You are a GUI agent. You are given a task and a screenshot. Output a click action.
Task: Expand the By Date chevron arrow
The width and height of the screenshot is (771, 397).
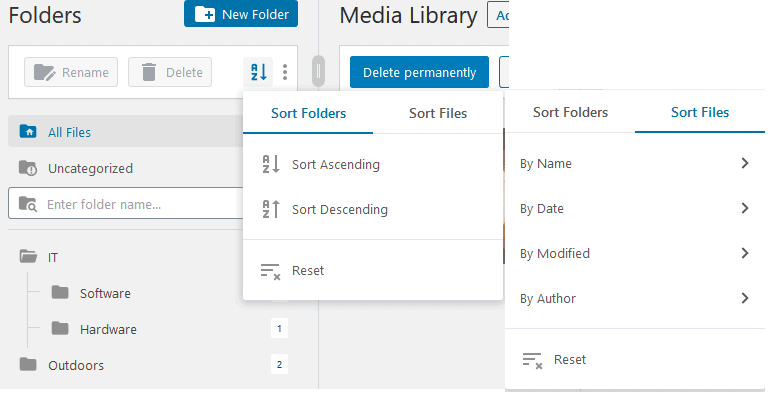click(x=745, y=208)
